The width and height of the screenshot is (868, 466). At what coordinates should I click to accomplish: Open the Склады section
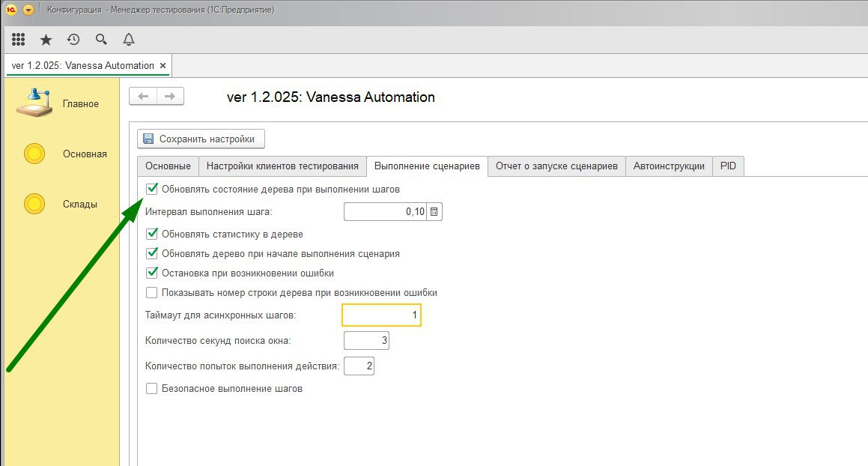[61, 204]
